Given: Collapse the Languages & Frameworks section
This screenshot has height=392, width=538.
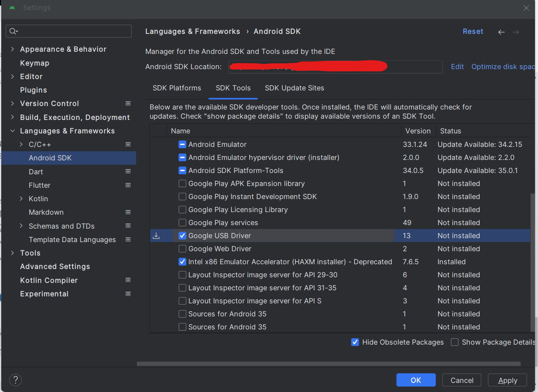Looking at the screenshot, I should pos(12,131).
